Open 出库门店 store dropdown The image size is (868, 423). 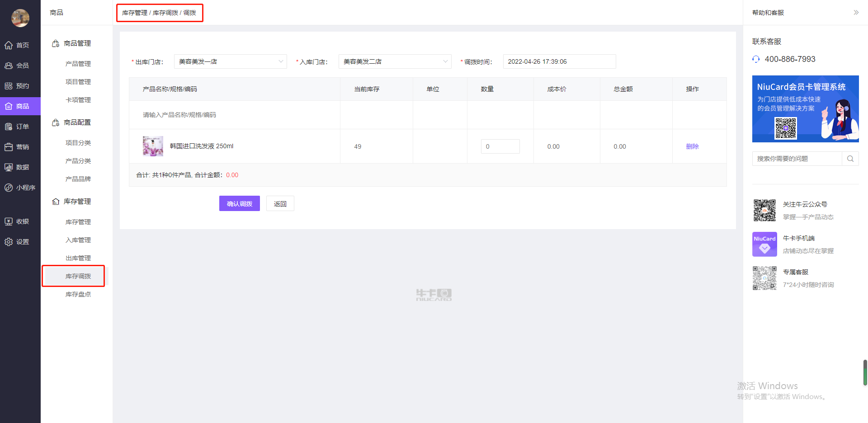coord(231,61)
